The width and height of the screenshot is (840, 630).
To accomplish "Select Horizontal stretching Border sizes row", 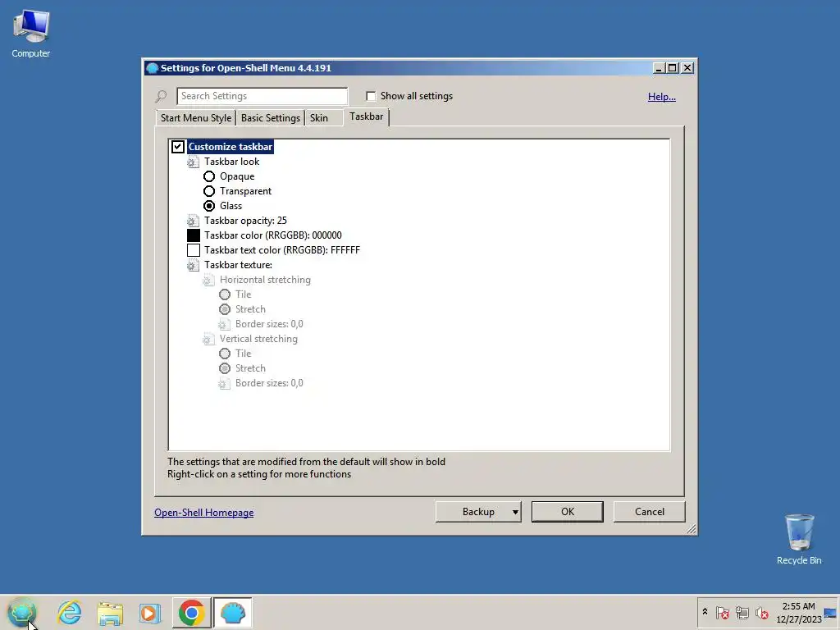I will (x=269, y=324).
